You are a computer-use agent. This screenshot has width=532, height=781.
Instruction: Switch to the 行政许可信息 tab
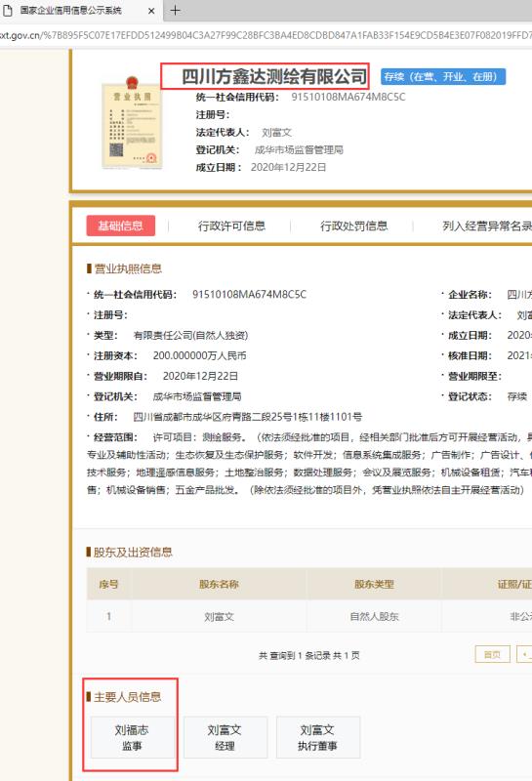(x=231, y=226)
